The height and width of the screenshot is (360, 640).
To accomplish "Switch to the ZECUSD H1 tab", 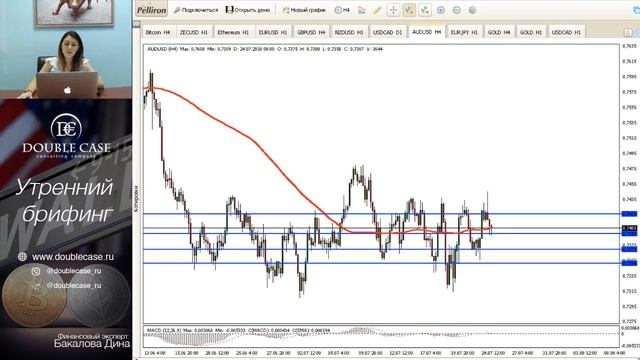I will point(194,32).
